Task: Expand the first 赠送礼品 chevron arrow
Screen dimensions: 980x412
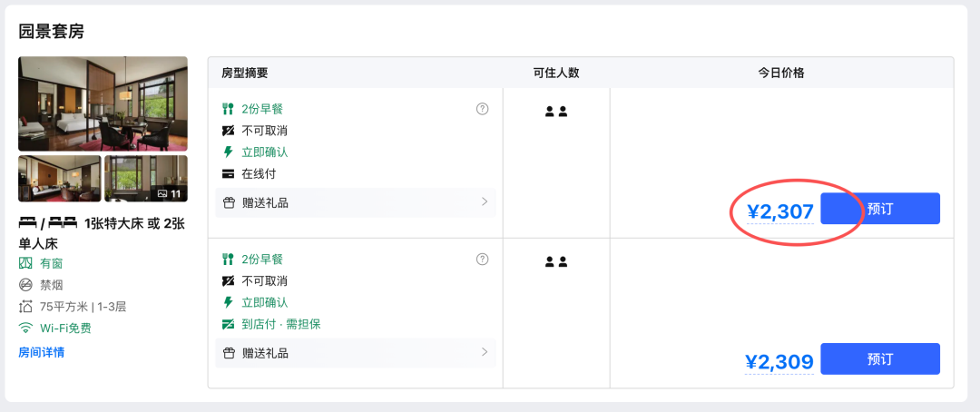Action: point(485,201)
